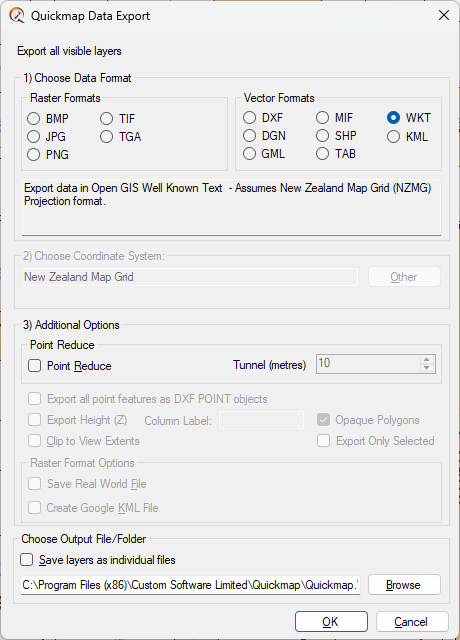Viewport: 460px width, 640px height.
Task: Click the Quickmap logo icon in title bar
Action: pos(17,16)
